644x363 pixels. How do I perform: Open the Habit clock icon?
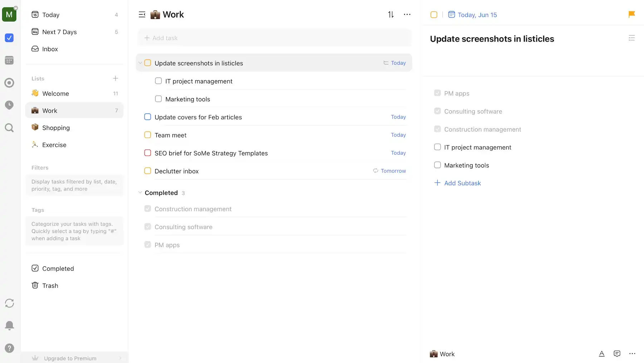click(x=9, y=105)
